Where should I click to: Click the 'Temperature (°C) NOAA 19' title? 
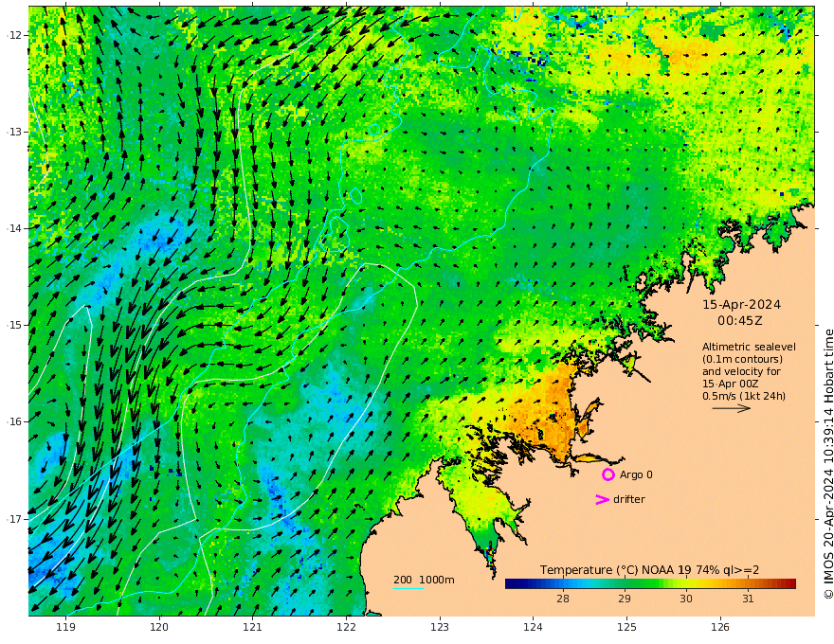coord(616,570)
